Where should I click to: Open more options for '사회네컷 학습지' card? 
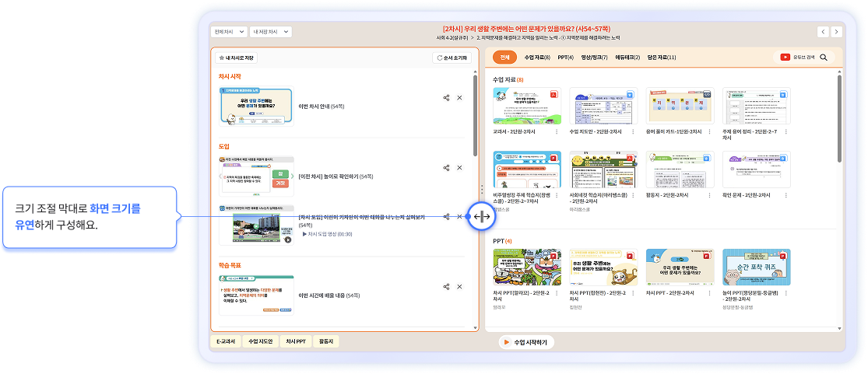pos(633,195)
